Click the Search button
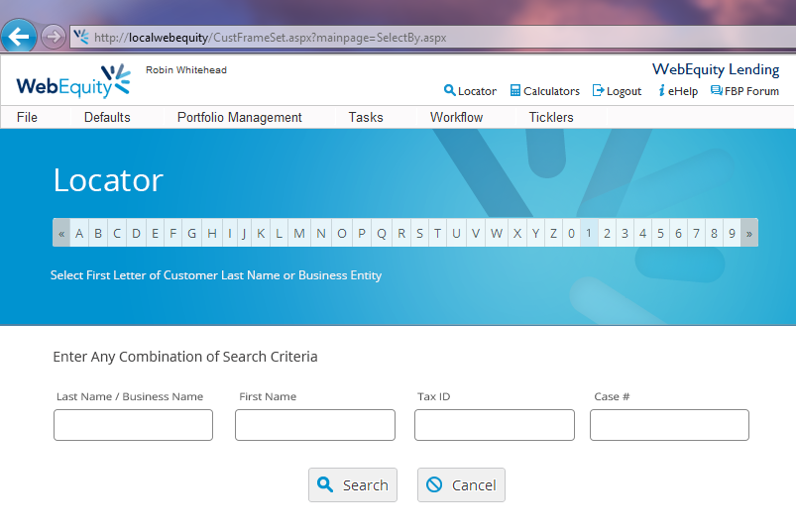 (x=353, y=485)
